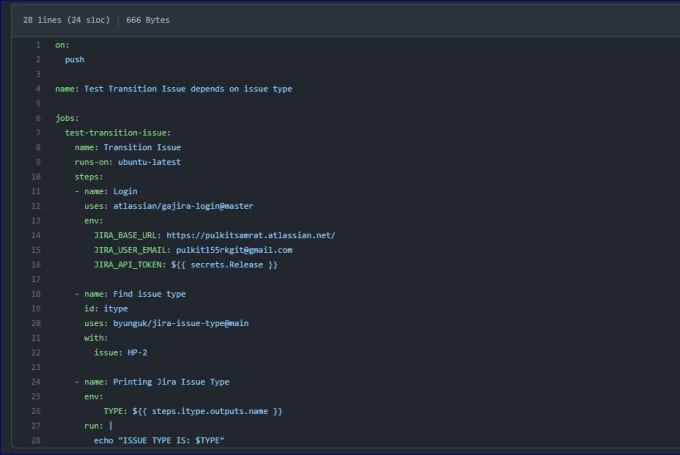Click 'ubuntu-latest' runner value
680x455 pixels.
click(150, 162)
